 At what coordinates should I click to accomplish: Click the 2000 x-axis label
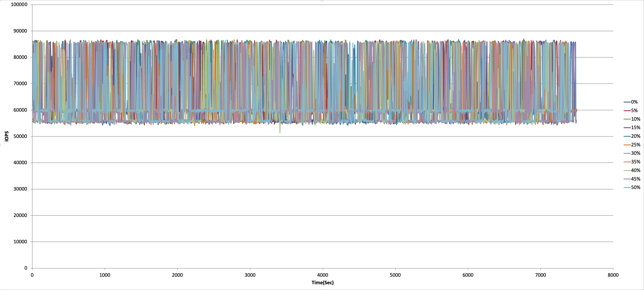[x=177, y=275]
